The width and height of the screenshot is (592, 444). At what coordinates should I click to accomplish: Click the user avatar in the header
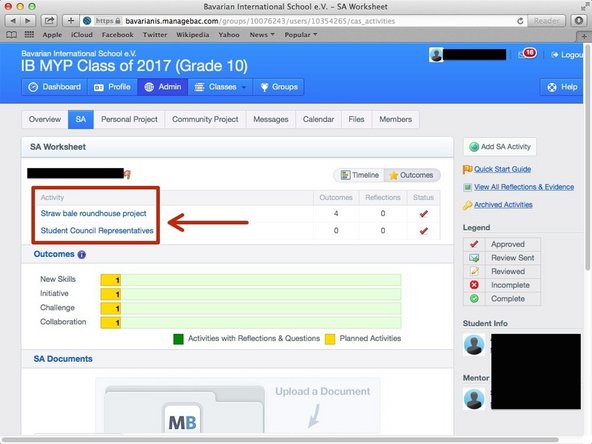pyautogui.click(x=436, y=55)
